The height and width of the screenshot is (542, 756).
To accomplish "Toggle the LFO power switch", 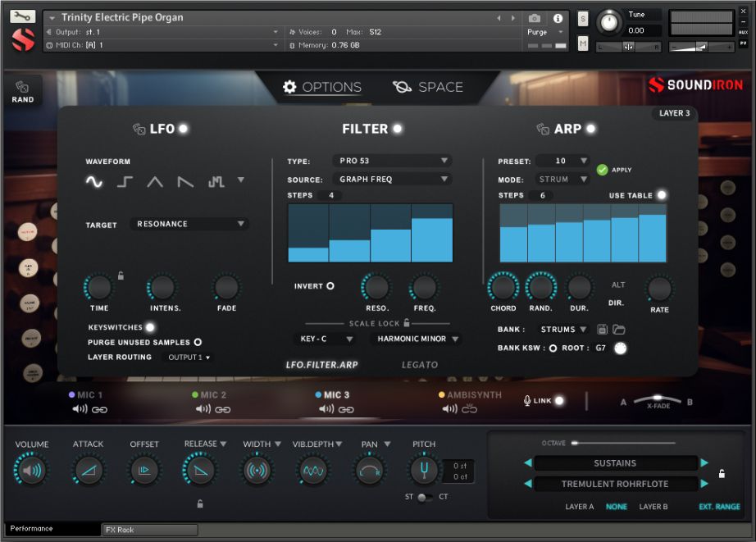I will [184, 129].
